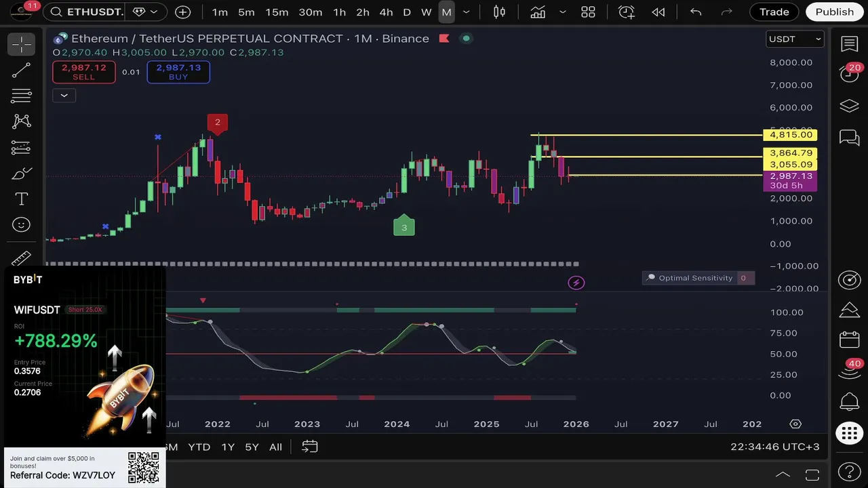Open chart settings gear on time axis
This screenshot has width=868, height=488.
[x=795, y=424]
